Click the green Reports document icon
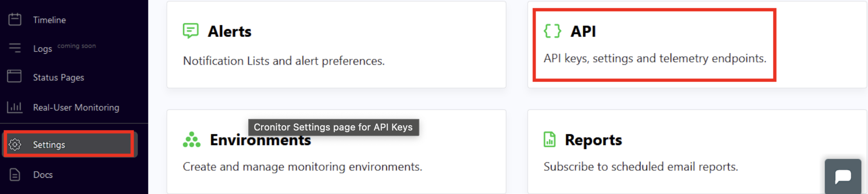This screenshot has width=868, height=194. (549, 139)
